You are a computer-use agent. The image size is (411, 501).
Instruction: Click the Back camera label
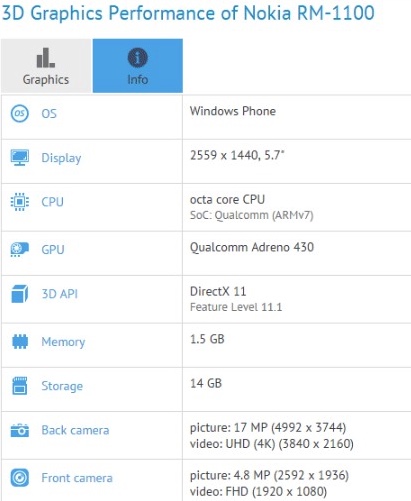click(x=75, y=430)
